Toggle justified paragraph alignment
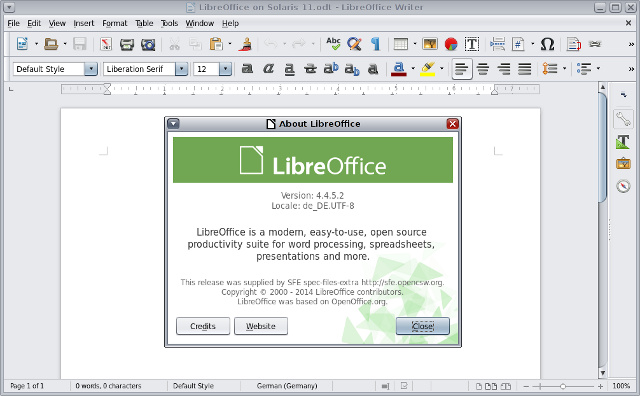The height and width of the screenshot is (396, 640). 524,69
